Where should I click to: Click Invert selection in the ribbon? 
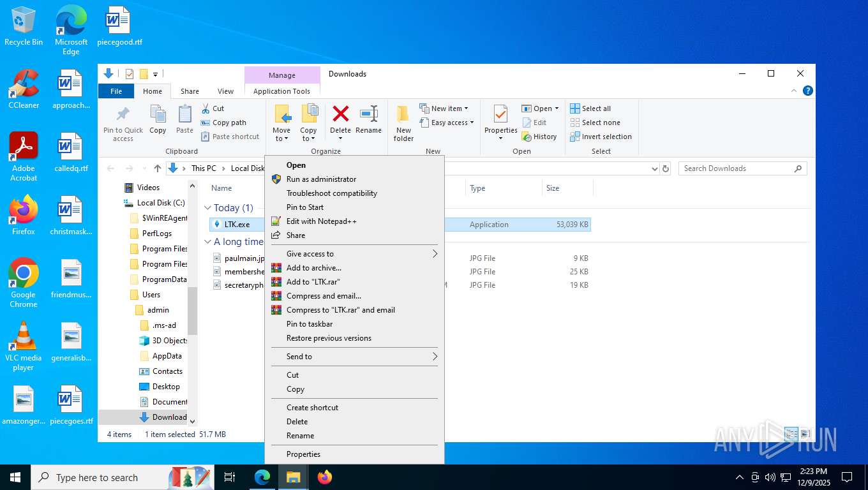coord(601,137)
